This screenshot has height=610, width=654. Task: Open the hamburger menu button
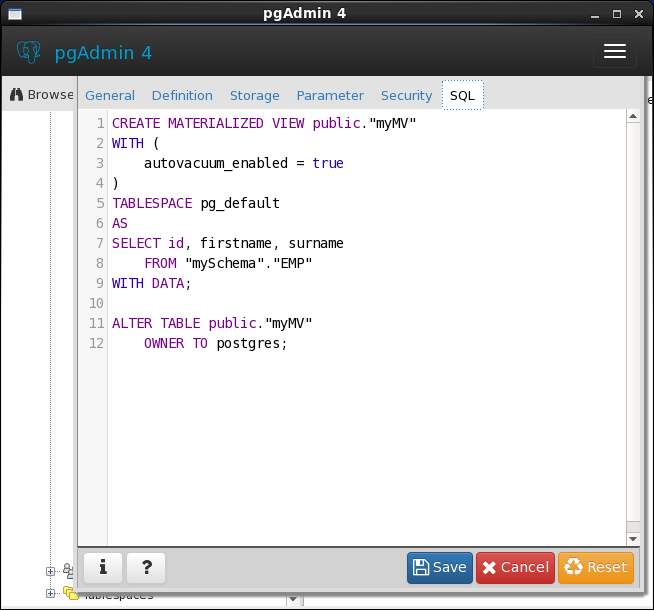pos(614,51)
